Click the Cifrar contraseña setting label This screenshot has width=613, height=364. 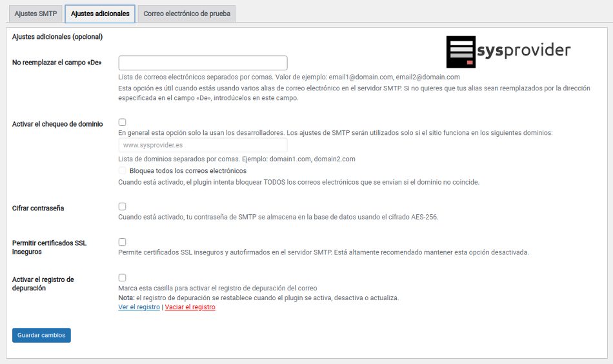(x=38, y=208)
